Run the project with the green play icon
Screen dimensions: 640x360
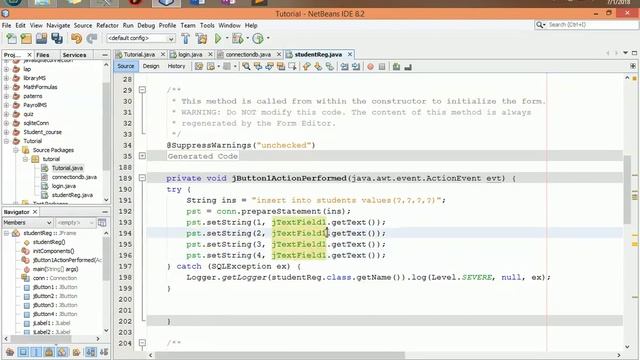(x=218, y=39)
